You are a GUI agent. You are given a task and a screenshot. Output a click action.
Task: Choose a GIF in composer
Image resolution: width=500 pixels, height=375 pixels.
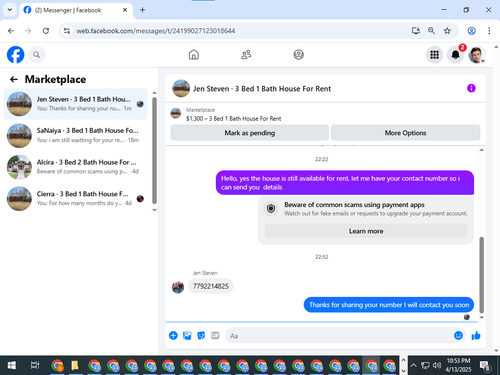point(215,335)
